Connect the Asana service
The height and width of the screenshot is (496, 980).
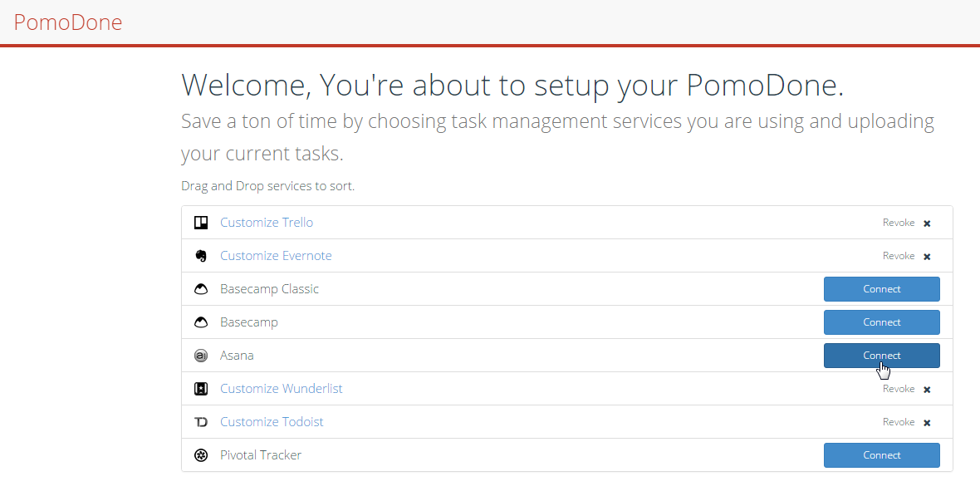[x=881, y=356]
